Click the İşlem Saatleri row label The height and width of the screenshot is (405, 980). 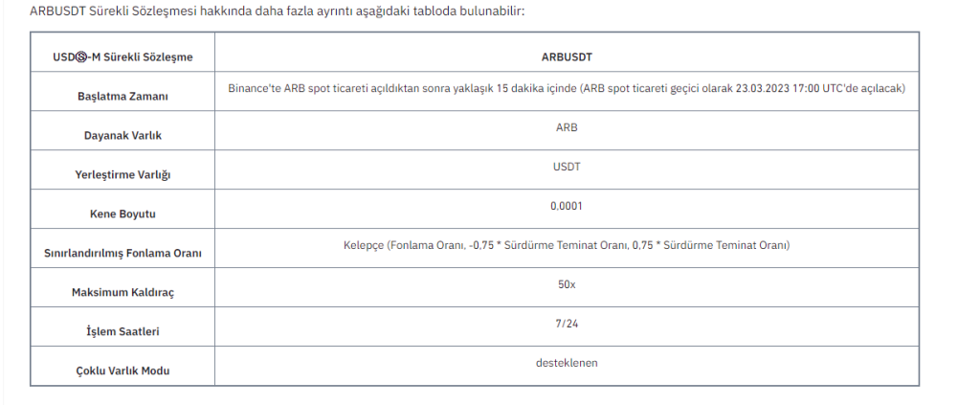click(122, 331)
